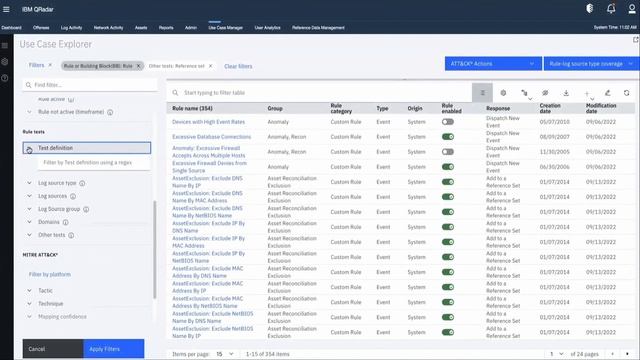Expand Technique filter
This screenshot has width=640, height=360.
click(29, 304)
